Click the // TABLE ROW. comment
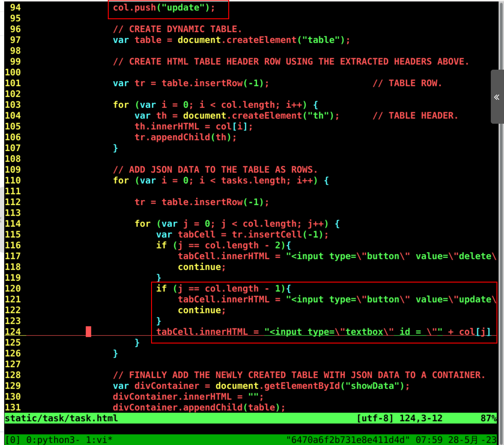 [407, 83]
